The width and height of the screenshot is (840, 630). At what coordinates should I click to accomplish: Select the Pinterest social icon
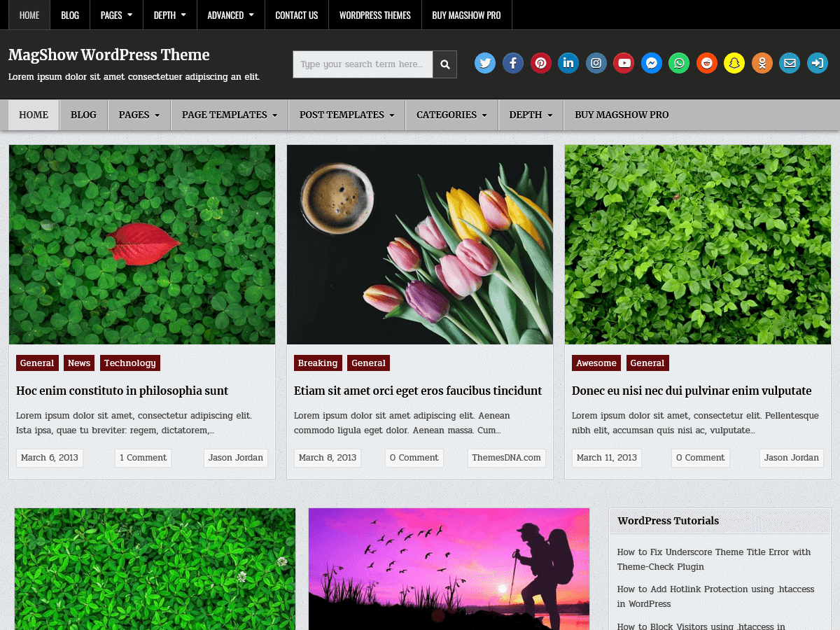pos(540,63)
